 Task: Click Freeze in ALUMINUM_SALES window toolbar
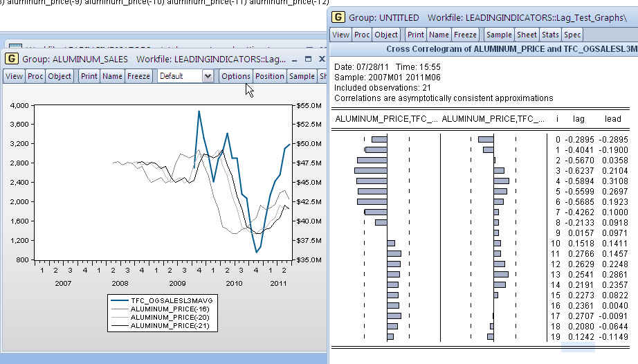(138, 76)
